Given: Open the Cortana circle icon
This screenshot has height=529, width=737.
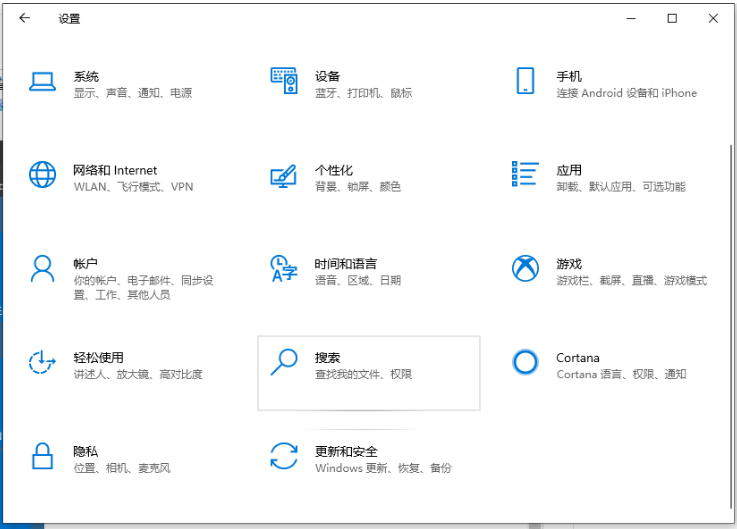Looking at the screenshot, I should click(x=525, y=362).
